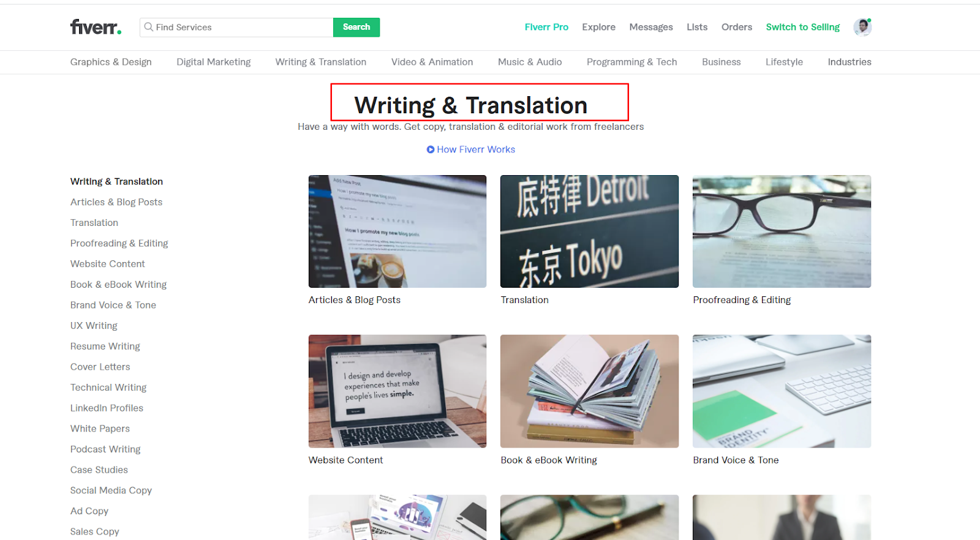Select Translation in the sidebar list
980x540 pixels.
[94, 223]
